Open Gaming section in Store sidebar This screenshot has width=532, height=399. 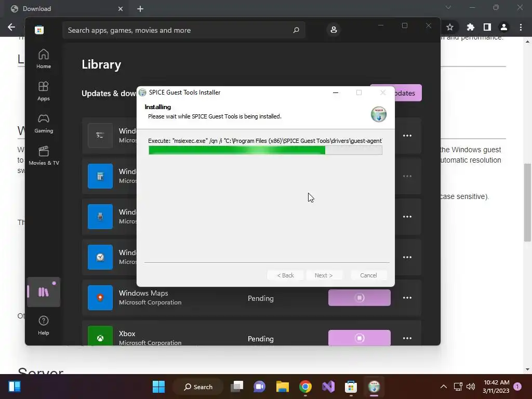pyautogui.click(x=44, y=124)
